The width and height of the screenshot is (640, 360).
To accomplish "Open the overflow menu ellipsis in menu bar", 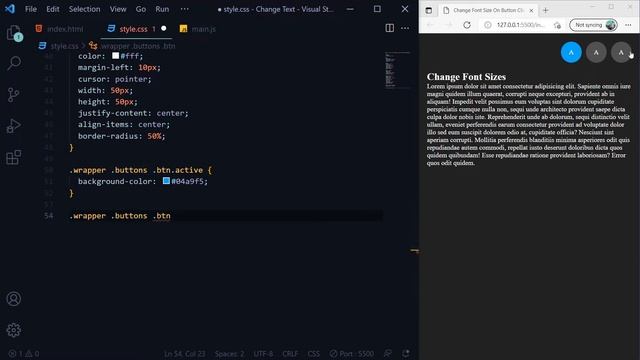I will [x=184, y=9].
